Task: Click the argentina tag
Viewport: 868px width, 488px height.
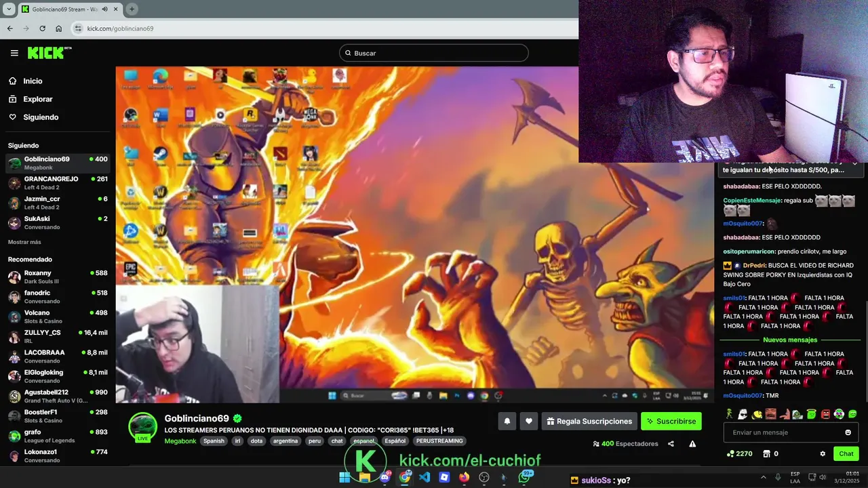Action: point(285,441)
